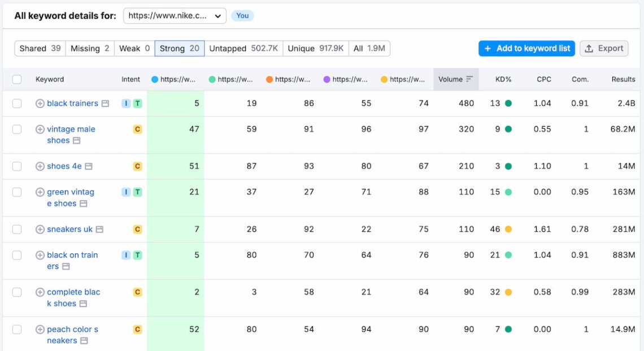
Task: Check the black on trainers row checkbox
Action: [x=17, y=255]
